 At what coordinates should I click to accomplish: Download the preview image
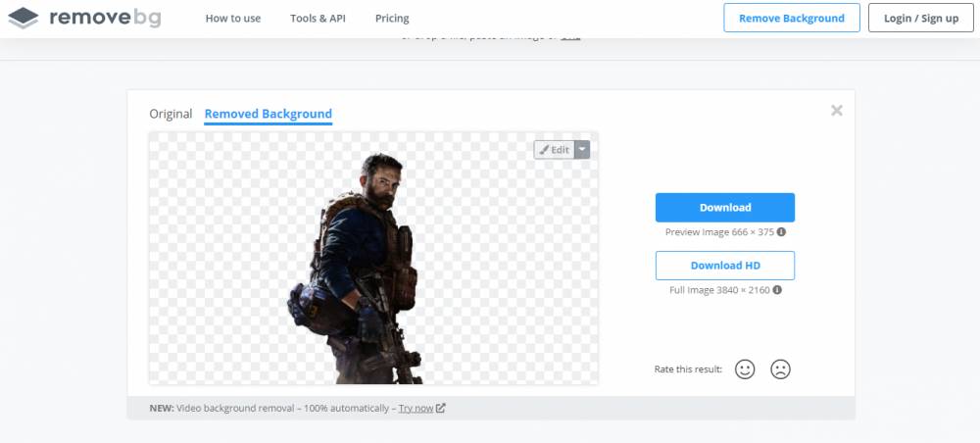[x=725, y=208]
